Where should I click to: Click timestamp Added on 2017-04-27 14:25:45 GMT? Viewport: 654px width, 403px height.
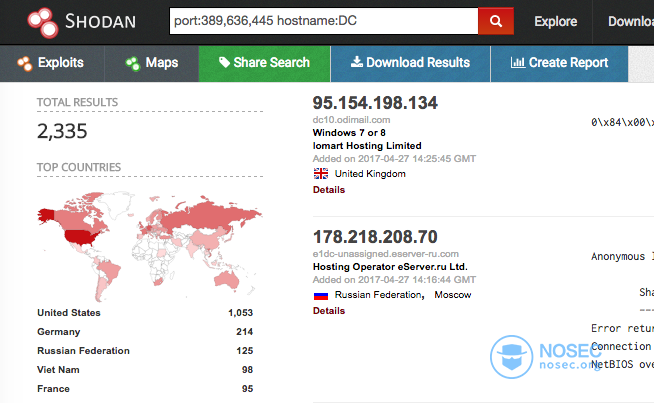pyautogui.click(x=394, y=159)
